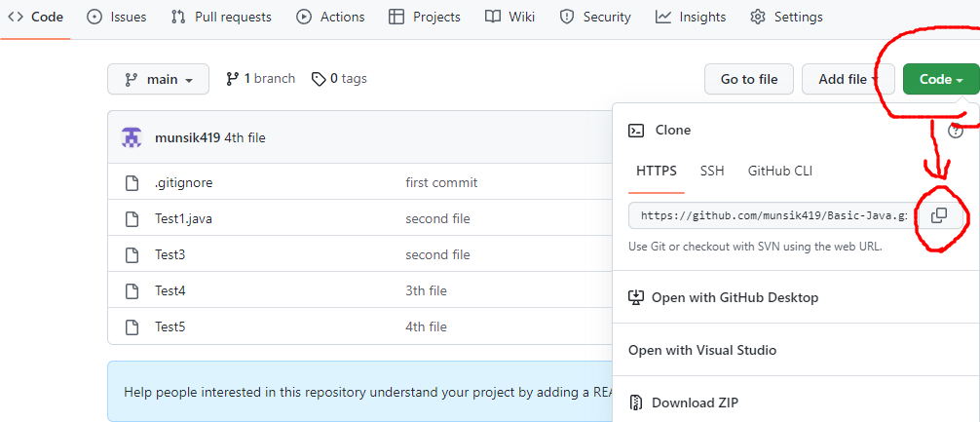
Task: Click the branch icon beside 1 branch
Action: point(233,79)
